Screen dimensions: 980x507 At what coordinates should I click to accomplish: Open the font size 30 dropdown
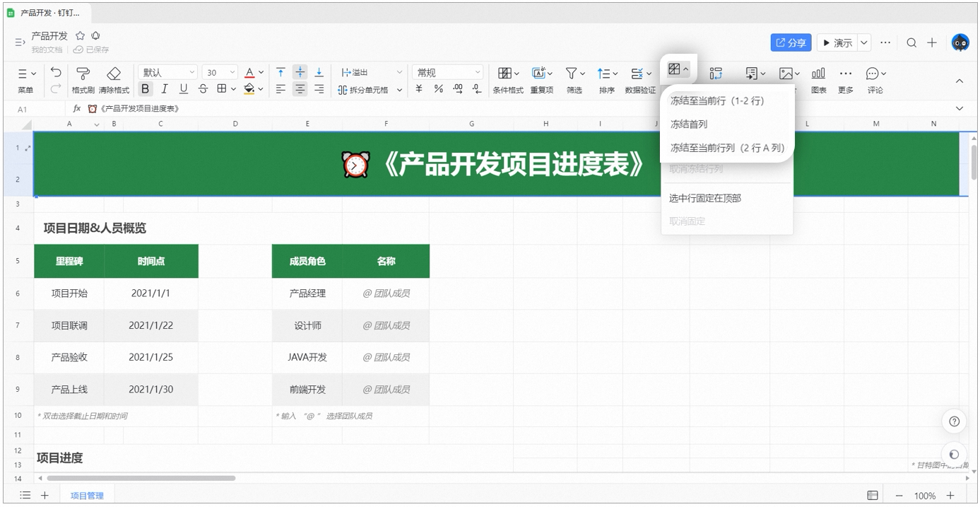tap(220, 72)
